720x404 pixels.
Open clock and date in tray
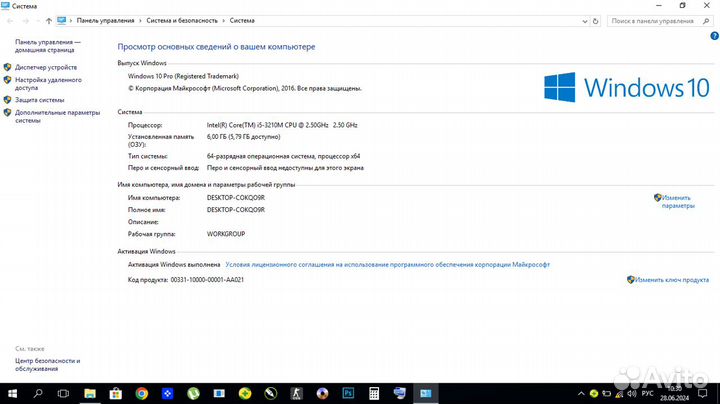click(x=675, y=393)
